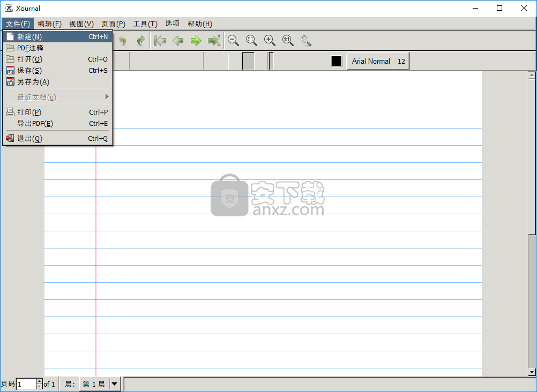Open the 第 1 层 layer dropdown
This screenshot has height=392, width=537.
(x=100, y=384)
